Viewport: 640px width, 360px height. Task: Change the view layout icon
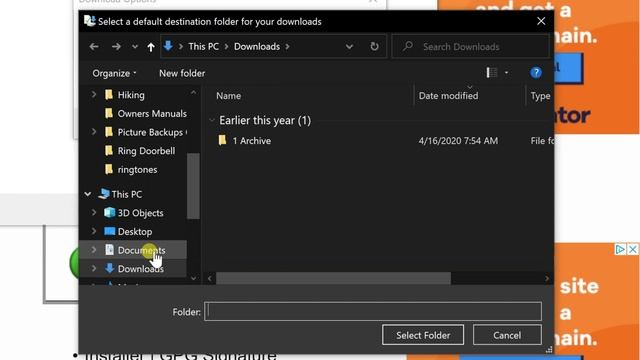pyautogui.click(x=491, y=73)
